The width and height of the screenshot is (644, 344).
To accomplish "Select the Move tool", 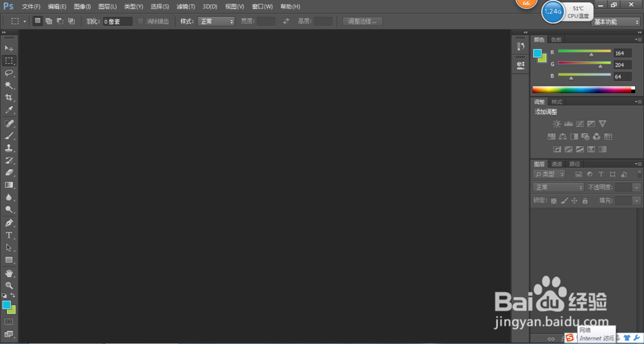I will [9, 48].
